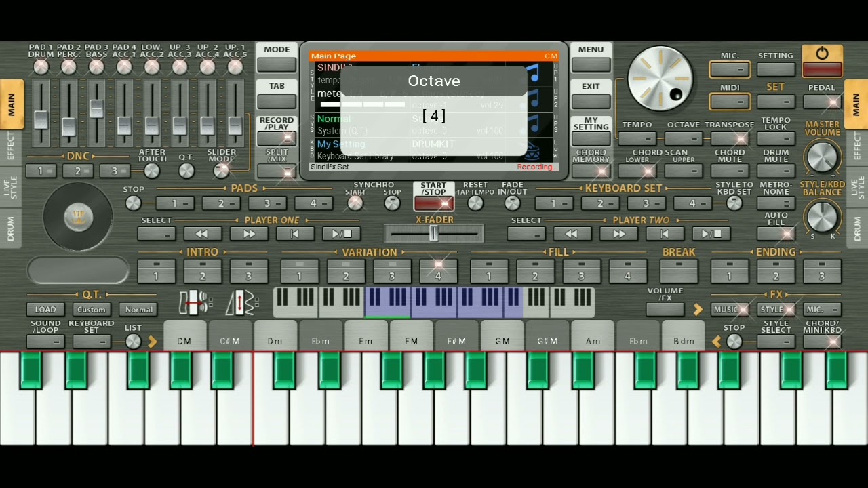Open MY SETTING

click(591, 138)
